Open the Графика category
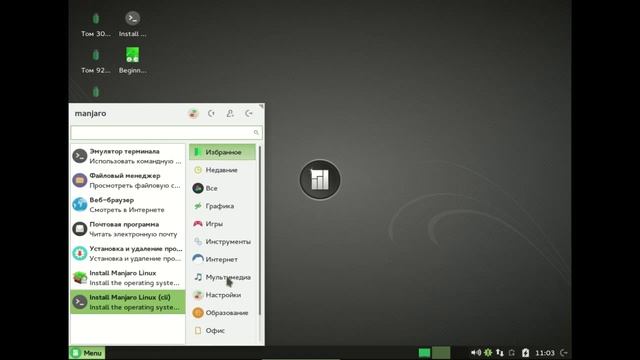640x360 pixels. pos(222,206)
